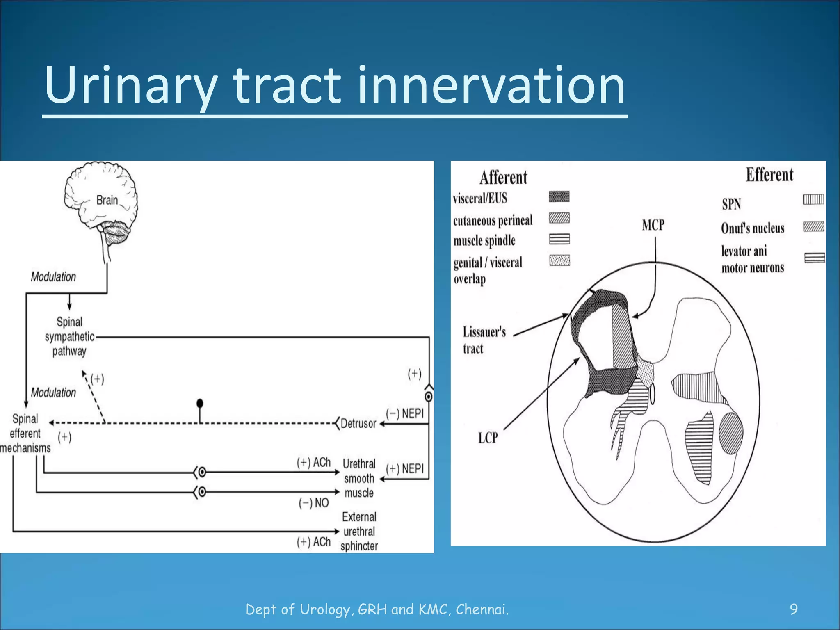
Task: Click the footer Dept of Urology text
Action: (377, 609)
